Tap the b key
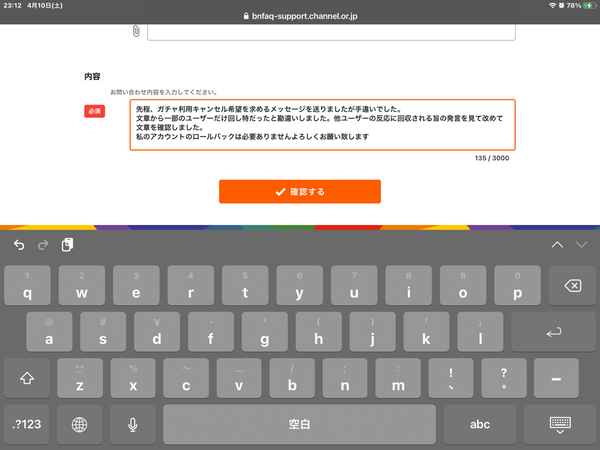 [292, 378]
